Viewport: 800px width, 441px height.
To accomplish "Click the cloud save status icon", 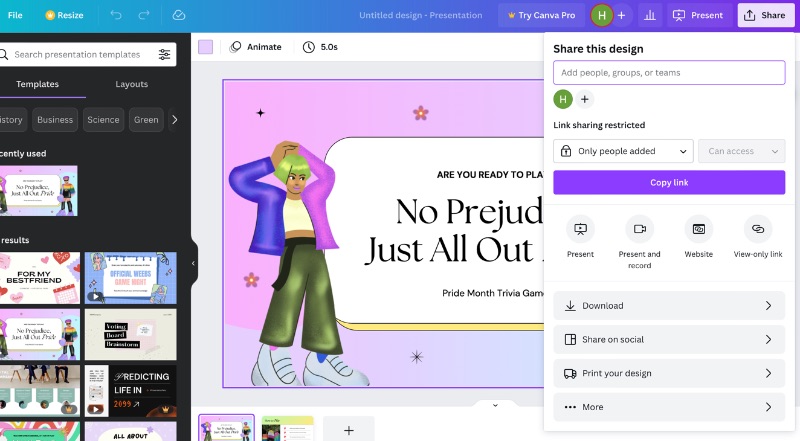I will pyautogui.click(x=179, y=15).
